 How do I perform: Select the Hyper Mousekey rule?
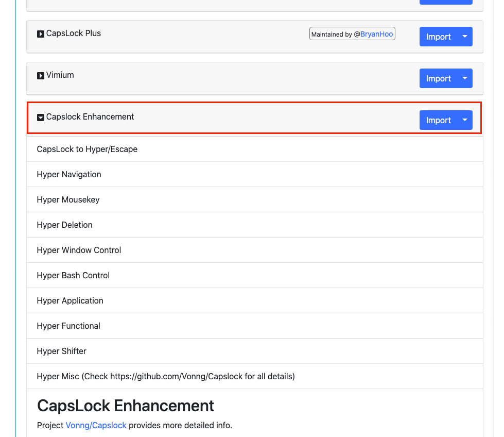(x=254, y=199)
